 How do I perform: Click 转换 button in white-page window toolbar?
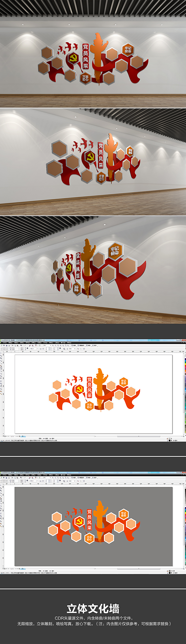[x=88, y=345]
